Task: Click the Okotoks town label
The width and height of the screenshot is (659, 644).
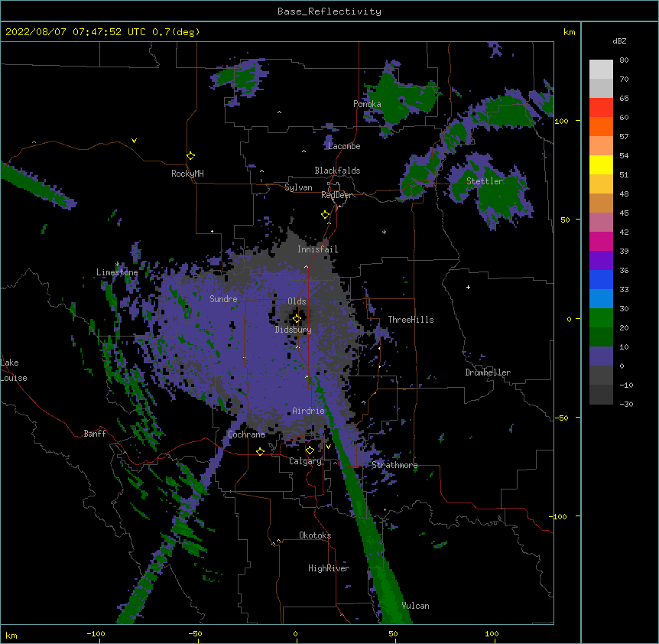Action: (315, 535)
